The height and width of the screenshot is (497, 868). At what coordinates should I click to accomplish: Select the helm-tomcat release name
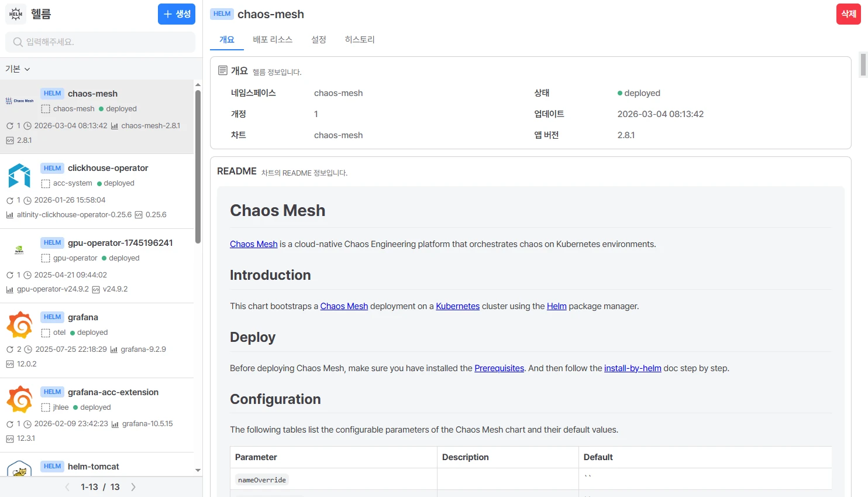click(94, 467)
